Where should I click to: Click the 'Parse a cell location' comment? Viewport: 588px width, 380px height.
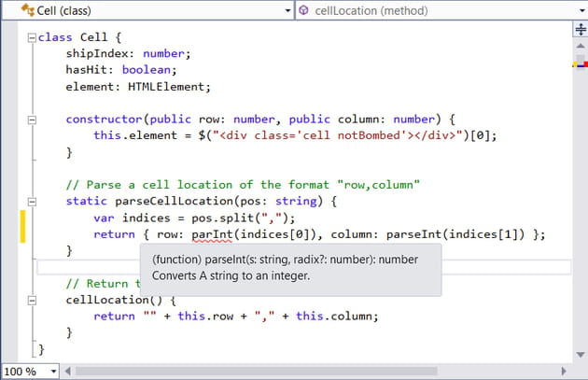[x=243, y=185]
